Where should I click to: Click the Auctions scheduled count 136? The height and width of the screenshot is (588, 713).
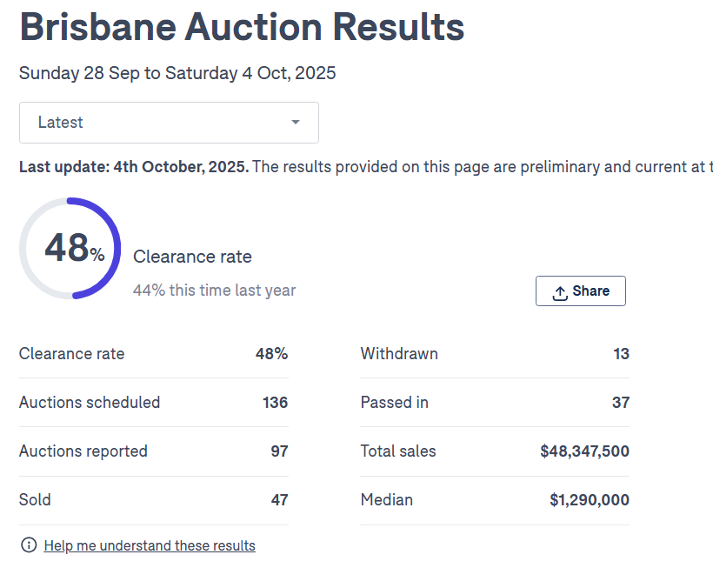(275, 403)
